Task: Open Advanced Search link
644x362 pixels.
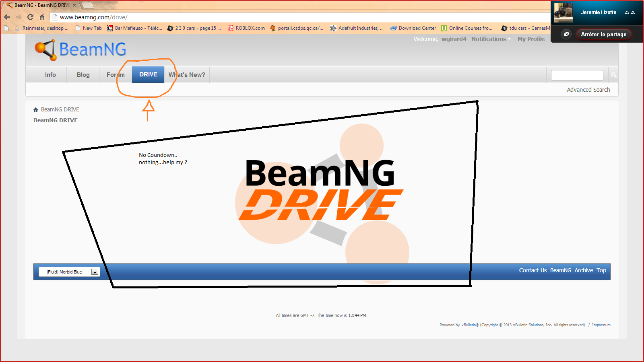Action: point(588,90)
